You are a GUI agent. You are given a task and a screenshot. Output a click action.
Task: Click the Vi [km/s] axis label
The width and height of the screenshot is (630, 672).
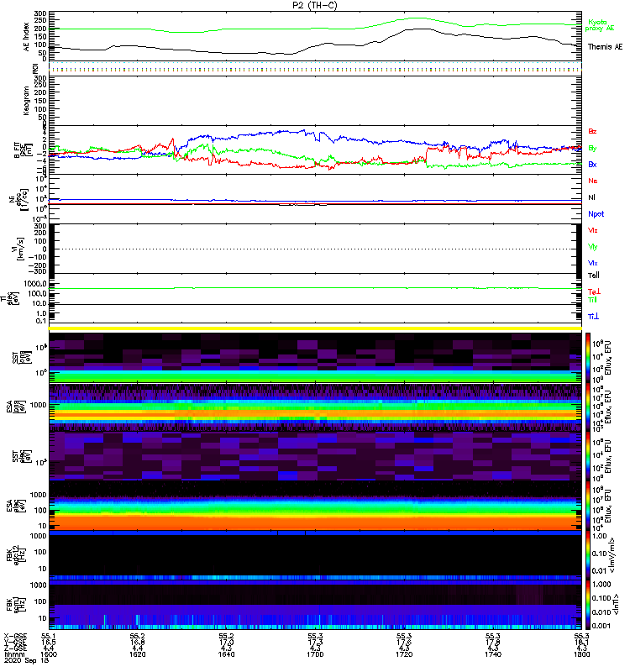pos(19,249)
